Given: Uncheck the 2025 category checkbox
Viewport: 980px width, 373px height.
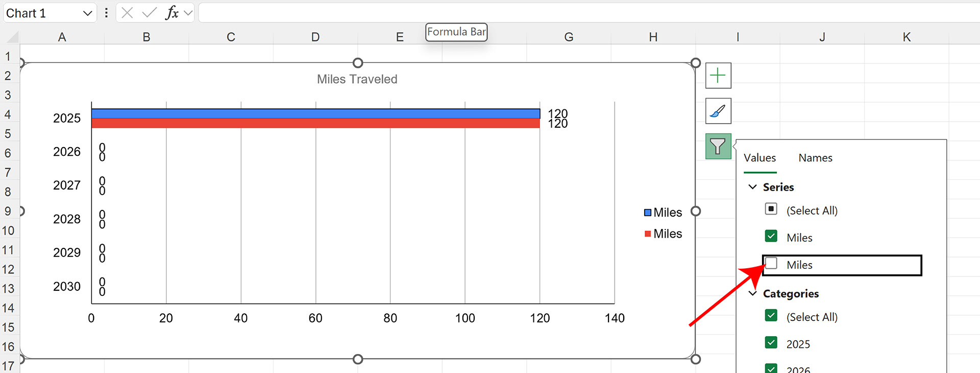Looking at the screenshot, I should 771,342.
